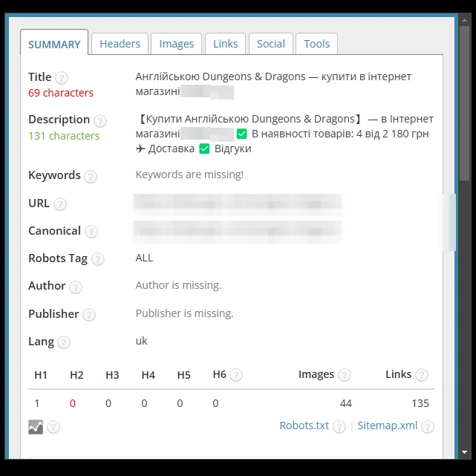Switch to the Headers tab
This screenshot has width=476, height=476.
120,44
